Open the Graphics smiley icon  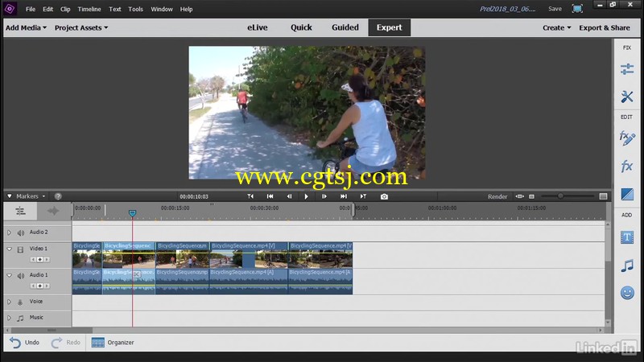tap(627, 293)
